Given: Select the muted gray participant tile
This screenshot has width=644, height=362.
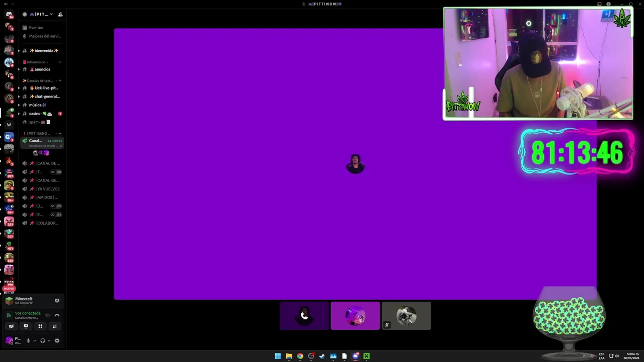Looking at the screenshot, I should 407,316.
